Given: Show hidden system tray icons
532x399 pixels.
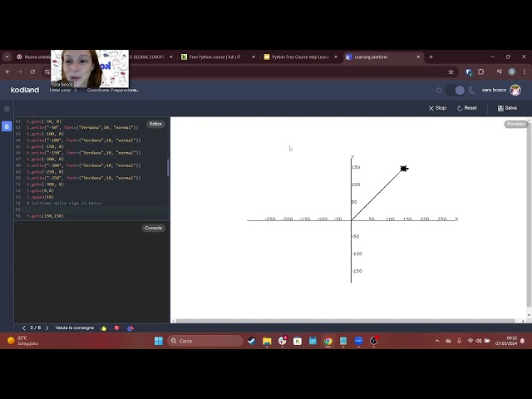Looking at the screenshot, I should tap(437, 341).
